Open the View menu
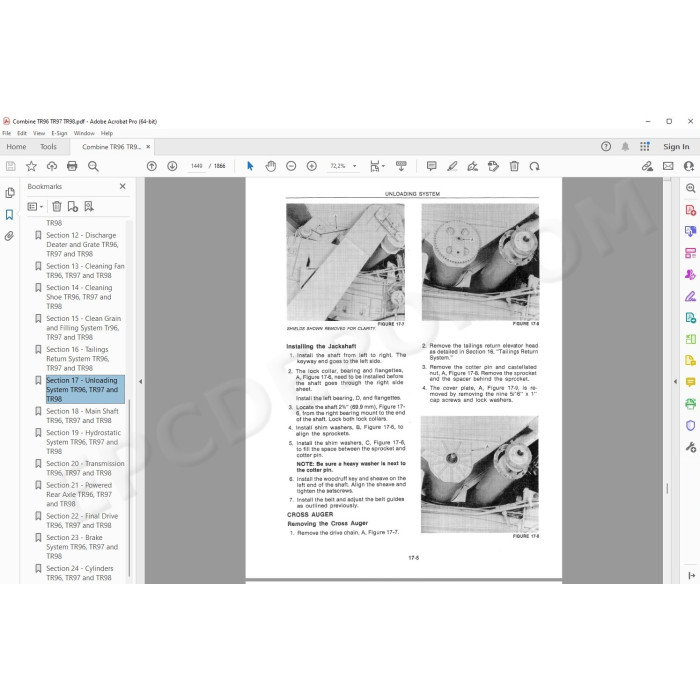The width and height of the screenshot is (700, 700). click(39, 133)
